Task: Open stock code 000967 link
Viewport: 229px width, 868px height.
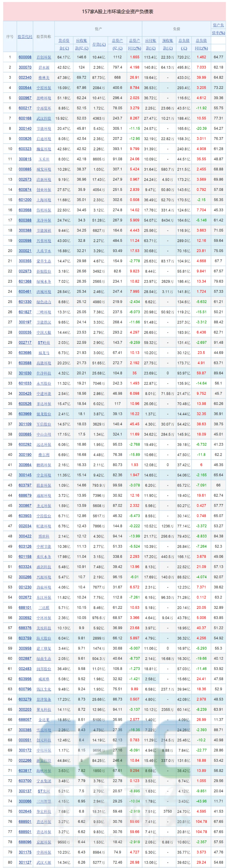Action: pyautogui.click(x=25, y=98)
